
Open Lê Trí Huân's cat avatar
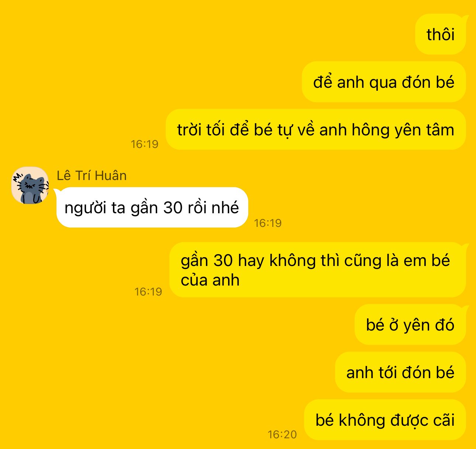(30, 185)
